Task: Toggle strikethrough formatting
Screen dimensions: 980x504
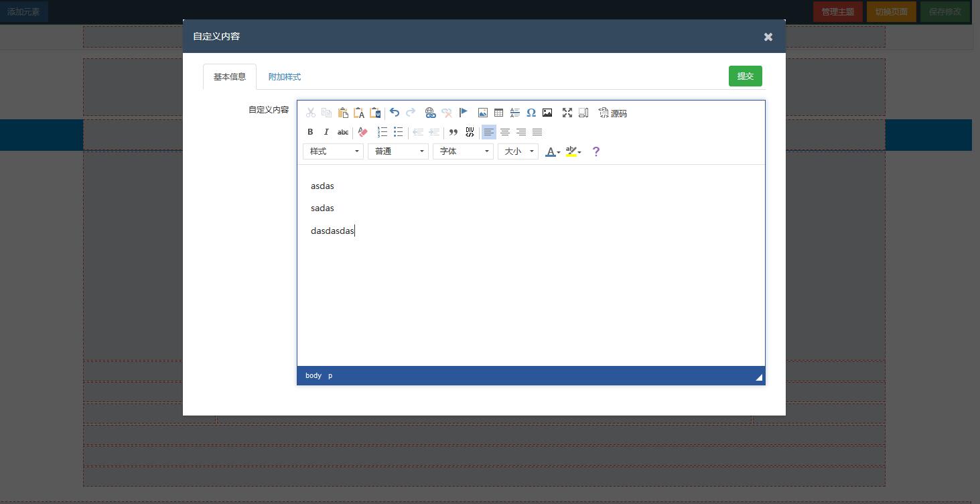Action: point(343,132)
